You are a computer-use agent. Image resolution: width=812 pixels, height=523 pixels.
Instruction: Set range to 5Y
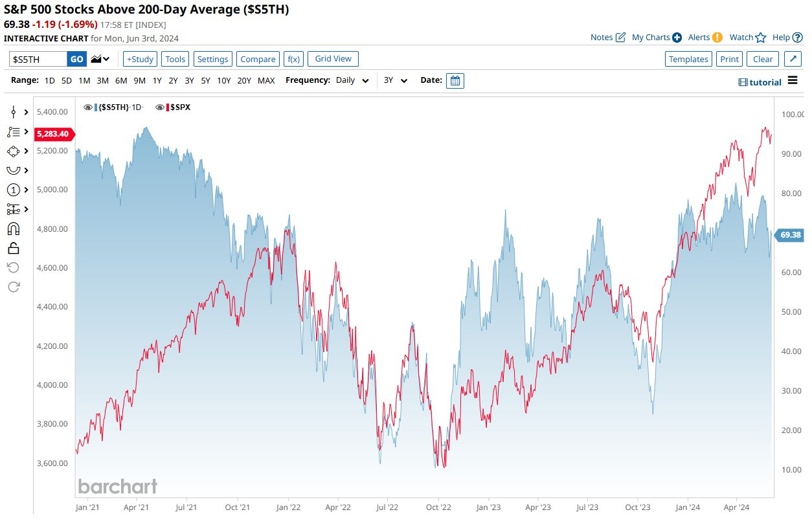(205, 81)
